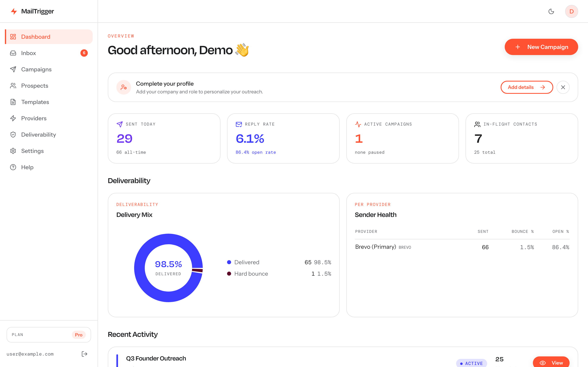
Task: Click the Prospects people icon
Action: (13, 86)
